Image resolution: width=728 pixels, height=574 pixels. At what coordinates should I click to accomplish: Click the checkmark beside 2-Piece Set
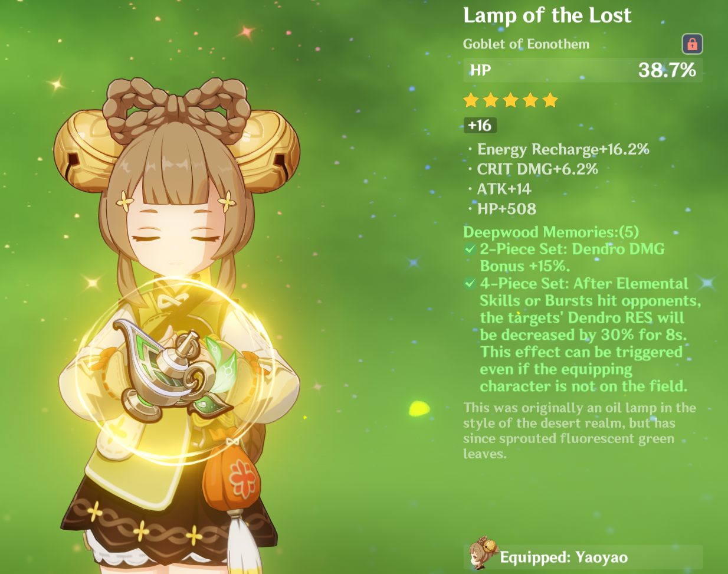coord(470,249)
